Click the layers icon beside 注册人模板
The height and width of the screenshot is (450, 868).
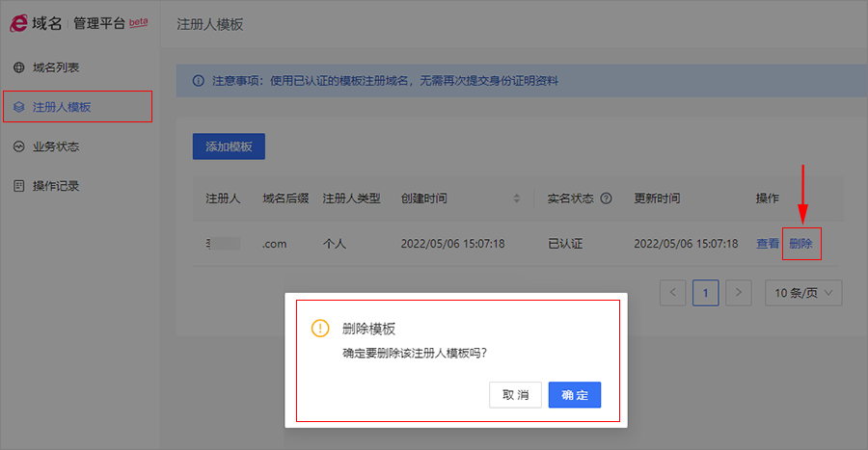point(18,107)
